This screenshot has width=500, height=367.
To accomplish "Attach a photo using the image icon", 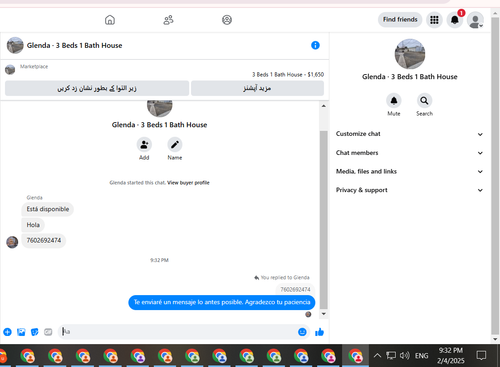I will coord(21,332).
